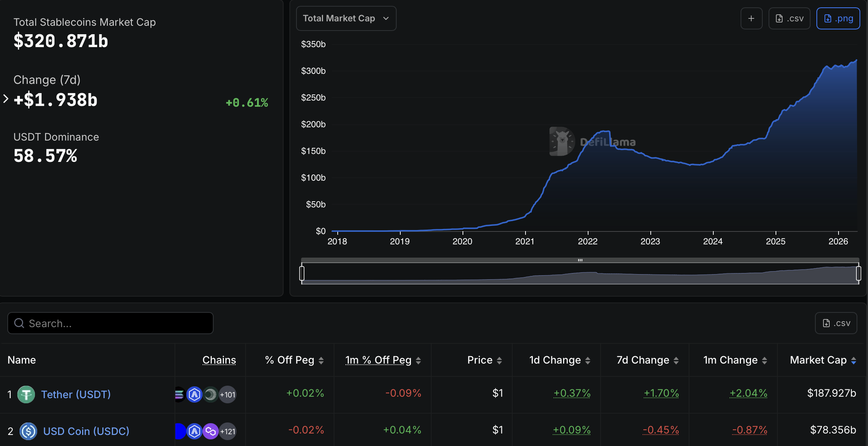Expand the '+101' chains badge for Tether
This screenshot has width=868, height=446.
click(228, 394)
